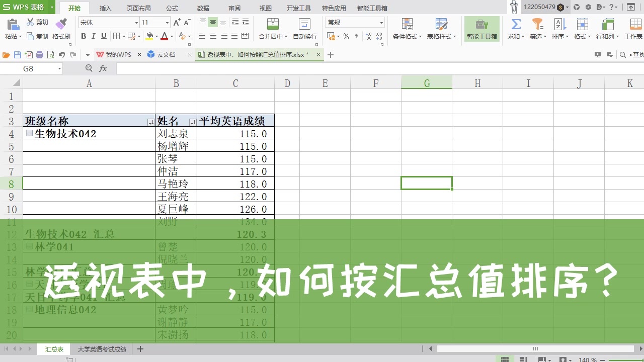Image resolution: width=644 pixels, height=362 pixels.
Task: Click the Cut (剪切) scissors icon
Action: [30, 22]
